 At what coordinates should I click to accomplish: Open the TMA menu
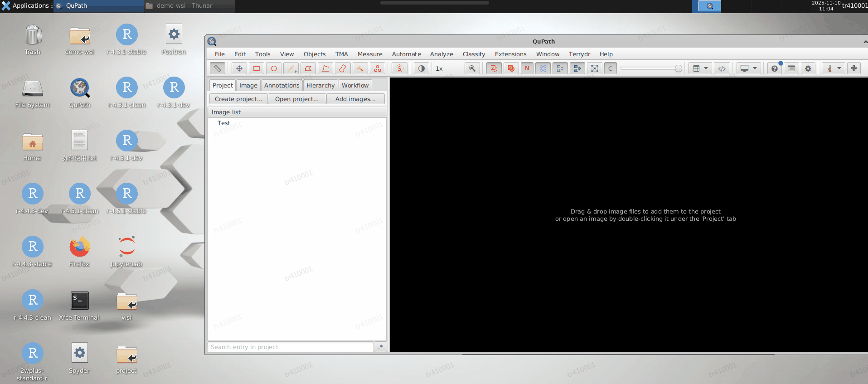coord(342,54)
